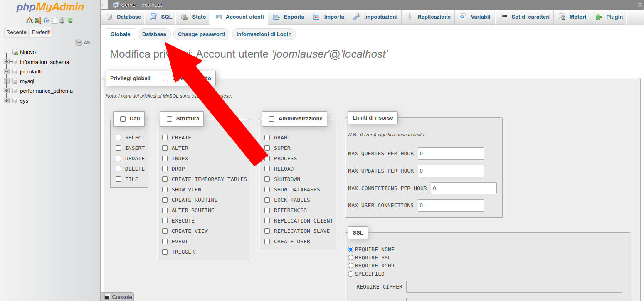Click the performance_schema database cylinder icon
This screenshot has width=644, height=301.
[15, 91]
